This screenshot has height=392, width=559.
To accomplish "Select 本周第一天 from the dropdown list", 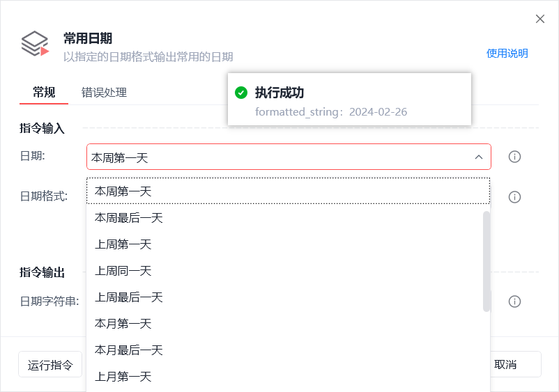I will click(x=288, y=191).
